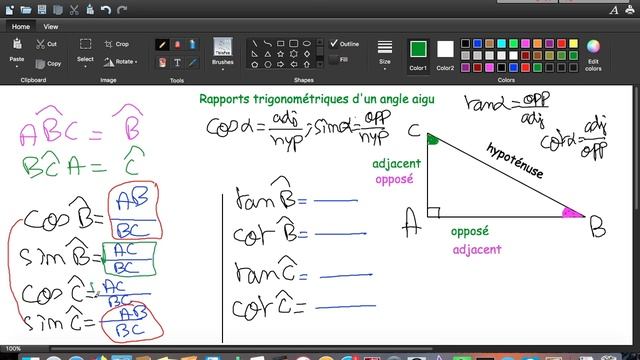
Task: Select the Pencil tool
Action: 162,44
